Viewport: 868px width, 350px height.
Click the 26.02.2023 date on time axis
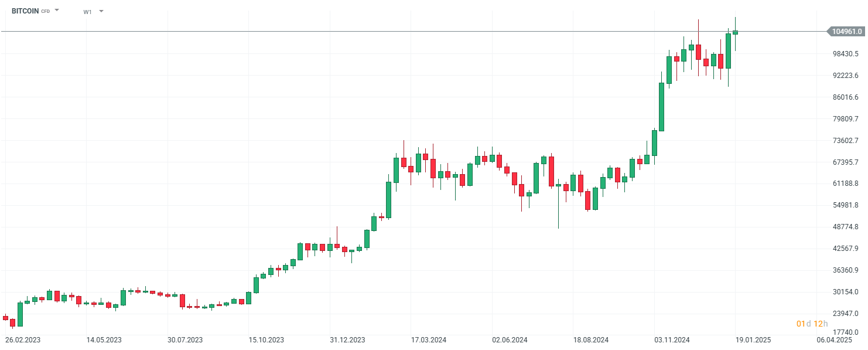click(23, 339)
